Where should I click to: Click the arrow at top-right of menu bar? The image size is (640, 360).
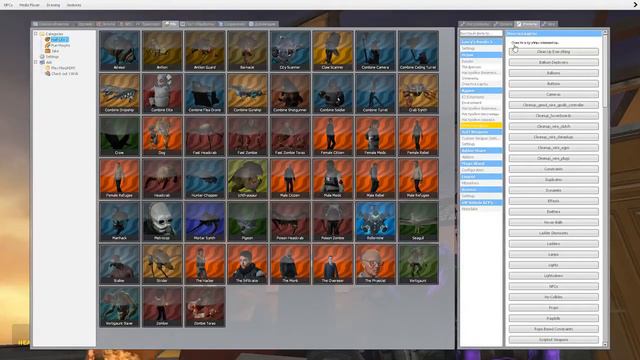tap(636, 5)
